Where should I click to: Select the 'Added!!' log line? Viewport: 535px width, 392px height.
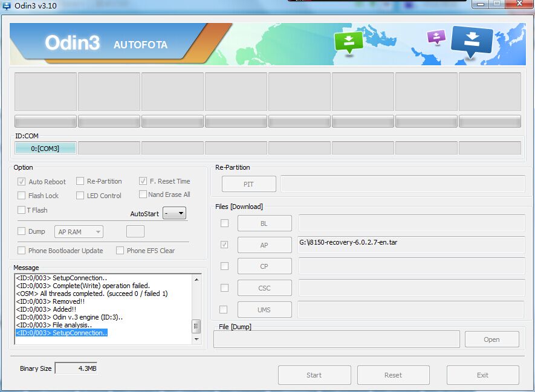click(x=46, y=309)
